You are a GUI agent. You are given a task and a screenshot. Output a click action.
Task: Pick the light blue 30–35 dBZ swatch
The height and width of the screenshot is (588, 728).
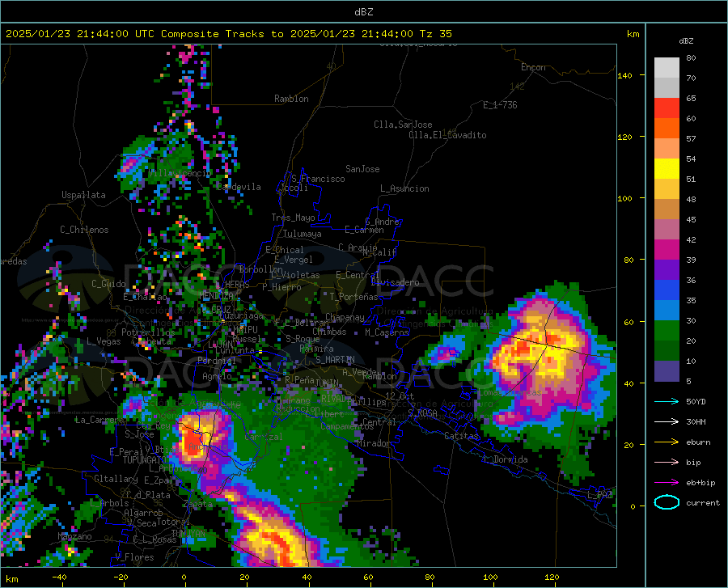pyautogui.click(x=667, y=311)
